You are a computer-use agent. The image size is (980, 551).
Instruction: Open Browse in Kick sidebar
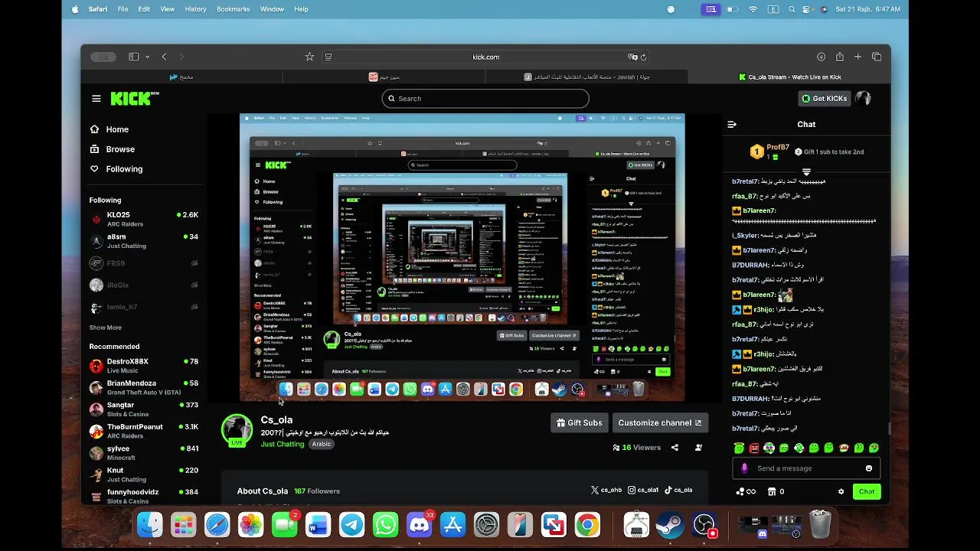coord(113,149)
